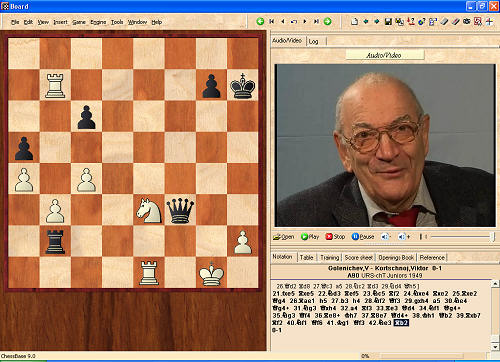Click the Audio/Video header button
500x362 pixels.
pos(385,55)
